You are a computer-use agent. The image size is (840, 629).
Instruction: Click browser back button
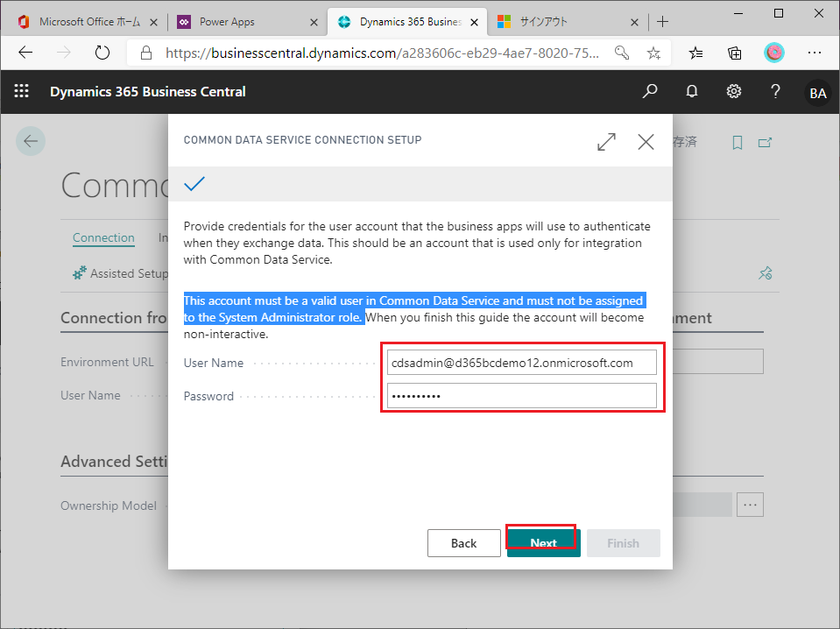(25, 53)
